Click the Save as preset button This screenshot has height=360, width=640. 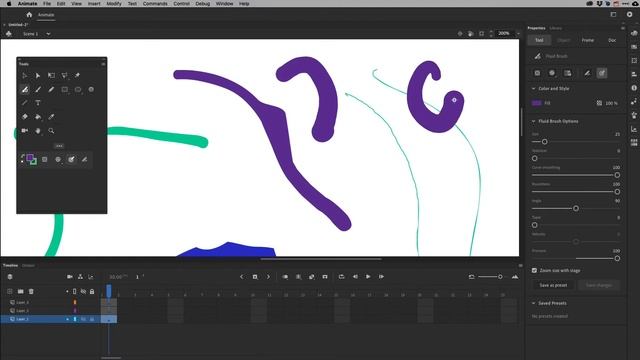(553, 285)
